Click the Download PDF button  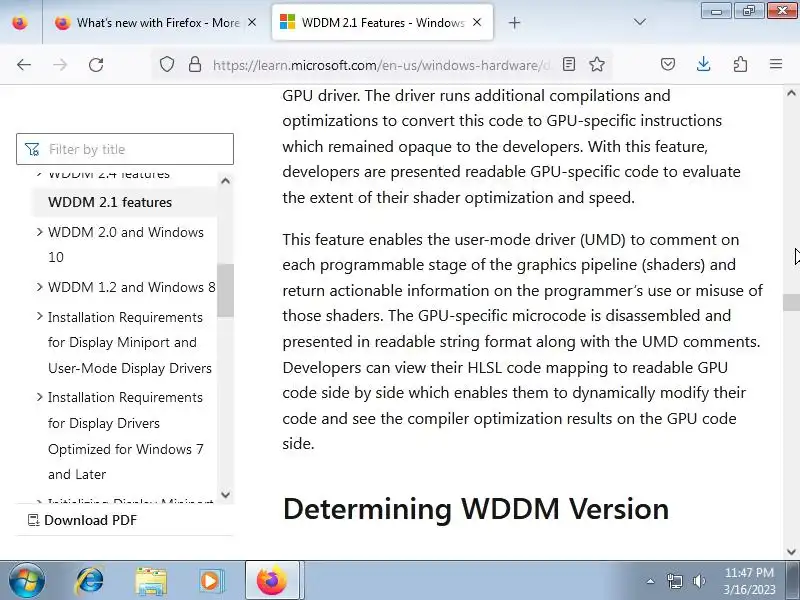click(x=82, y=520)
